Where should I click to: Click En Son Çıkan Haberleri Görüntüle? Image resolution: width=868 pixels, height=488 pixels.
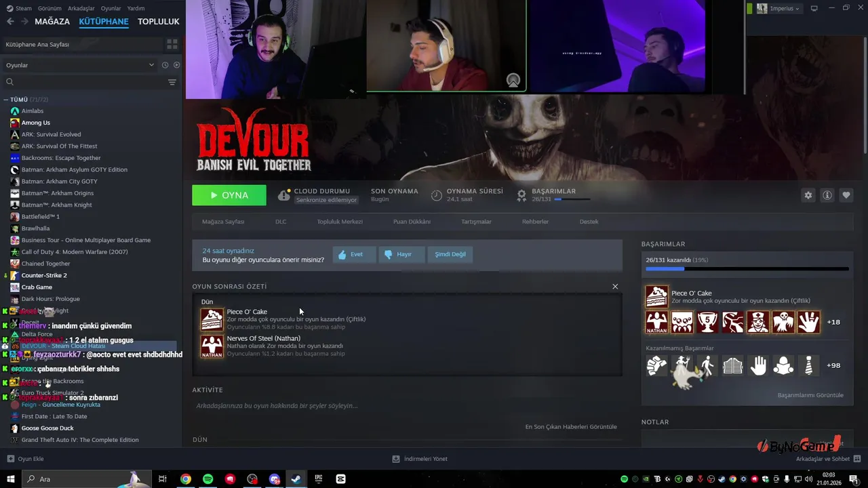click(x=571, y=427)
